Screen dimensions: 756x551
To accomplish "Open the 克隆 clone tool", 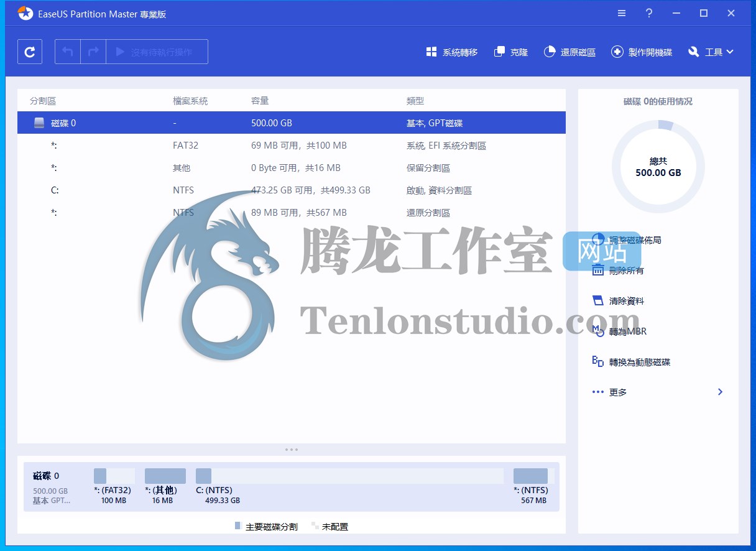I will pos(511,52).
